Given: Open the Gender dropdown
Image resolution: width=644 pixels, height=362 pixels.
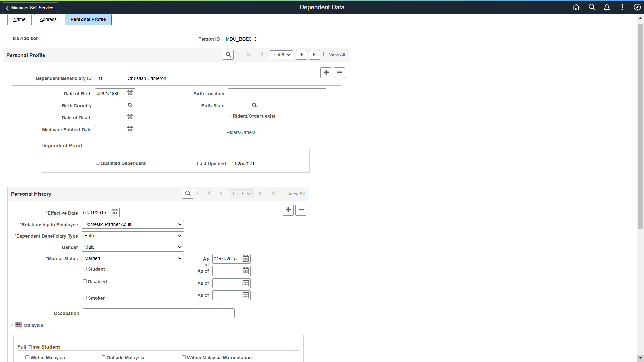Looking at the screenshot, I should pos(132,247).
